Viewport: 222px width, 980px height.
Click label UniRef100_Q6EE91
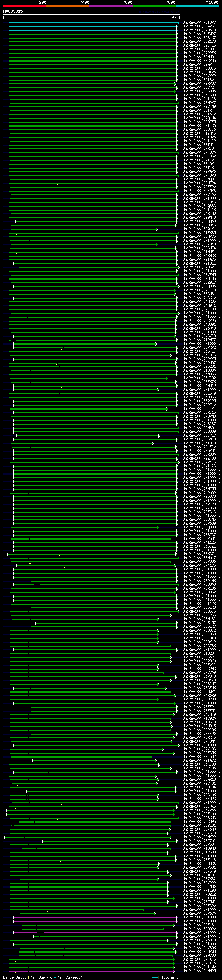pyautogui.click(x=199, y=707)
